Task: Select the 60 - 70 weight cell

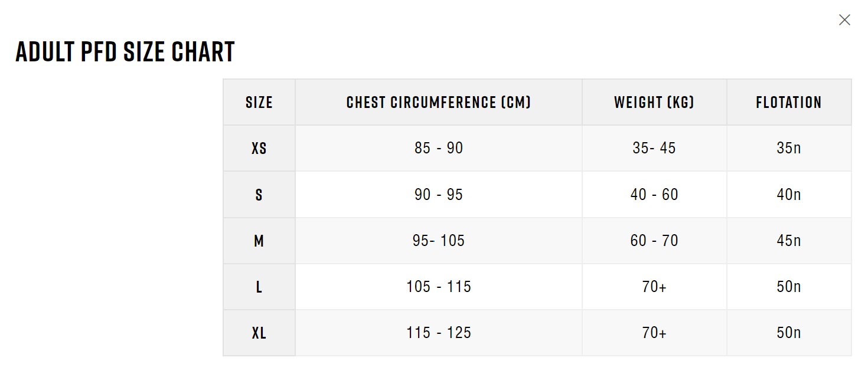Action: pos(654,241)
